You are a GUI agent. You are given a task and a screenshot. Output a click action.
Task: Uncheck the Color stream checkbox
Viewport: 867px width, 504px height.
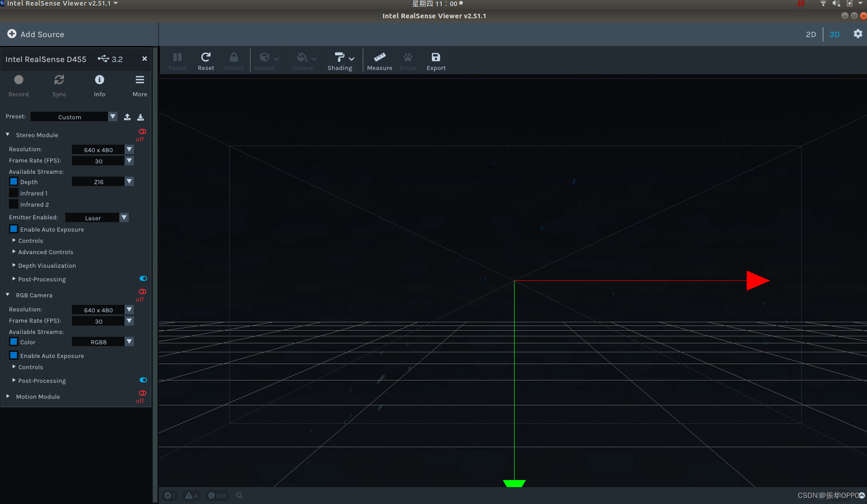click(14, 341)
